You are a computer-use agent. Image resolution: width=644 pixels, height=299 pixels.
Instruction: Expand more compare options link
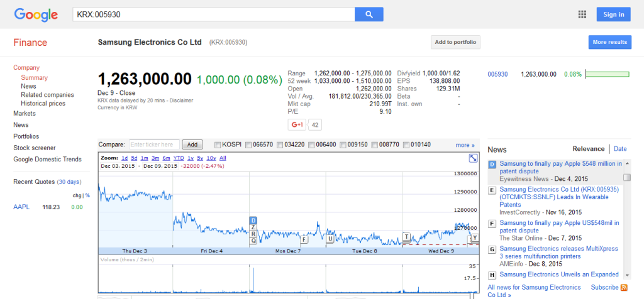[465, 144]
